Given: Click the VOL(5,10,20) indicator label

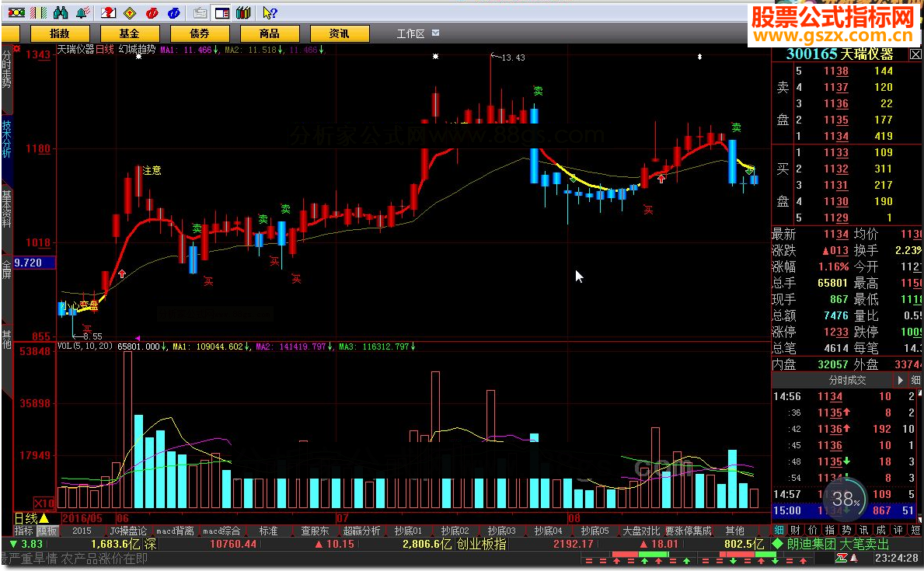Looking at the screenshot, I should point(85,346).
